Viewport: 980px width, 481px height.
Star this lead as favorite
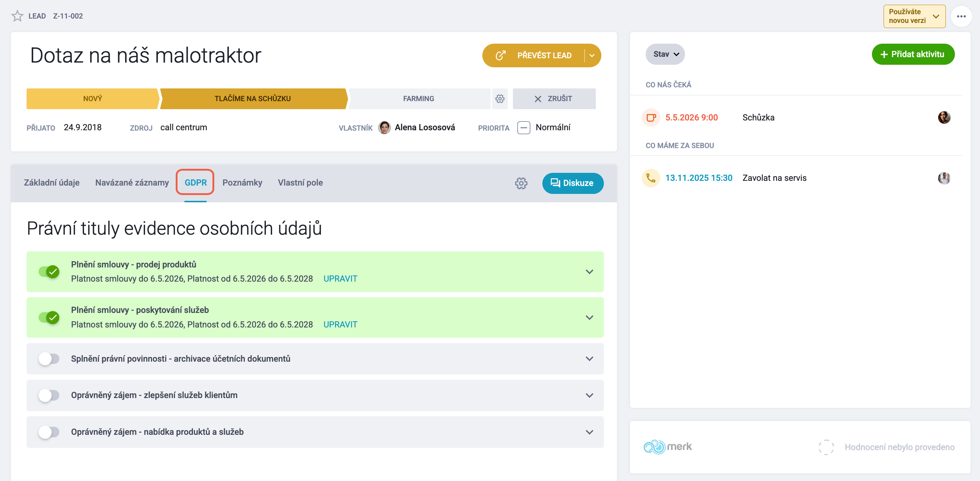(17, 16)
